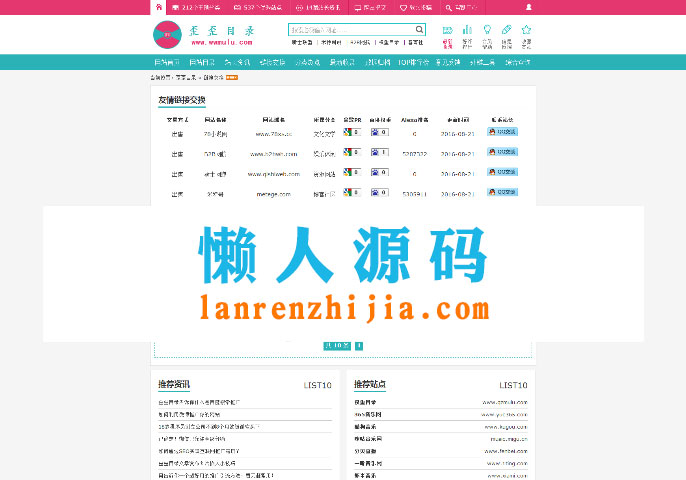Open the metege.com site link

[x=273, y=194]
